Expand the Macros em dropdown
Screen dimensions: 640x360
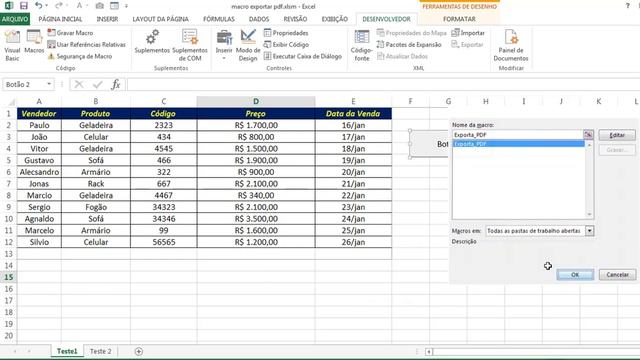pos(589,231)
